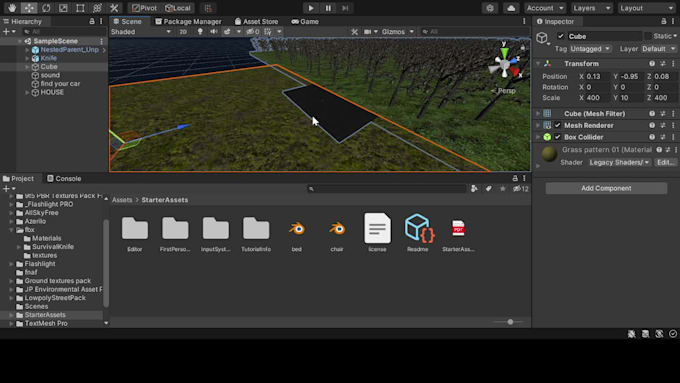Expand the HOUSE object
Viewport: 680px width, 383px height.
[27, 92]
